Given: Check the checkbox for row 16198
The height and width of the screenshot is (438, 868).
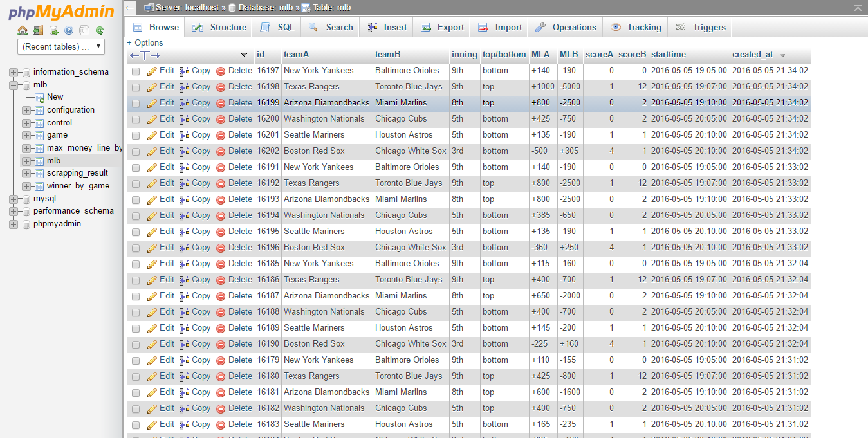Looking at the screenshot, I should (x=136, y=87).
